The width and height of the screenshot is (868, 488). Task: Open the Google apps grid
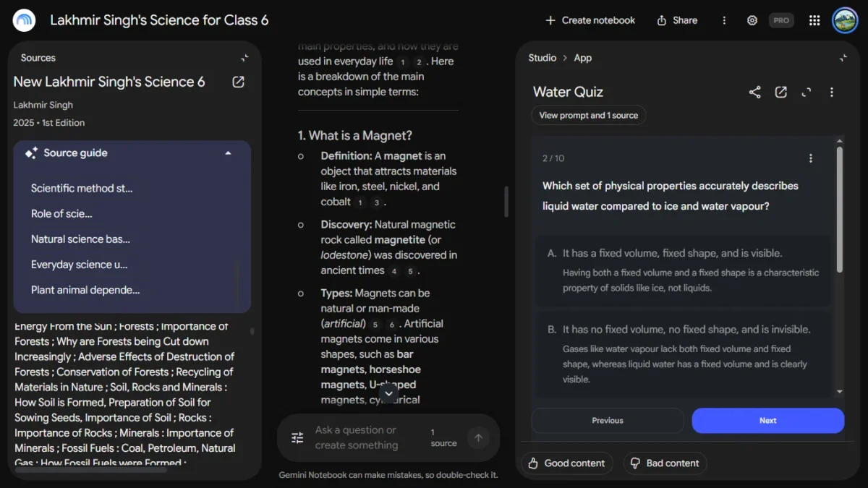tap(814, 20)
